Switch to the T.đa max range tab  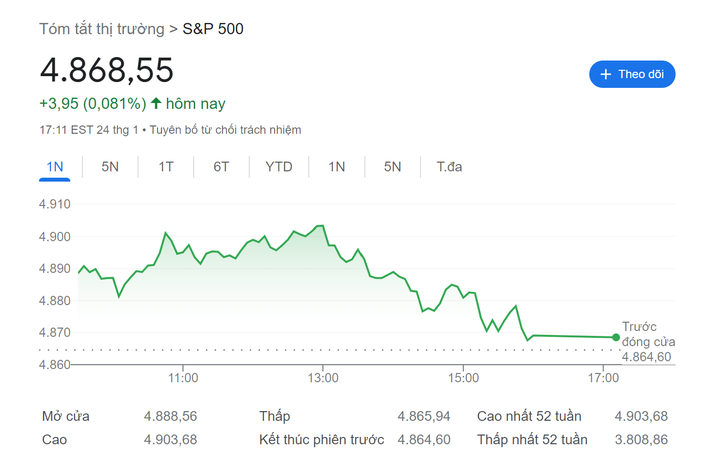(x=449, y=166)
